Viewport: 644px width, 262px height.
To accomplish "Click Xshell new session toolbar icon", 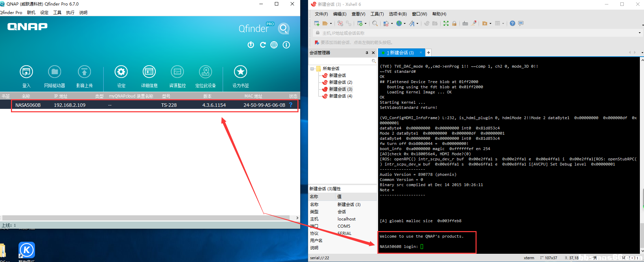I will 317,23.
